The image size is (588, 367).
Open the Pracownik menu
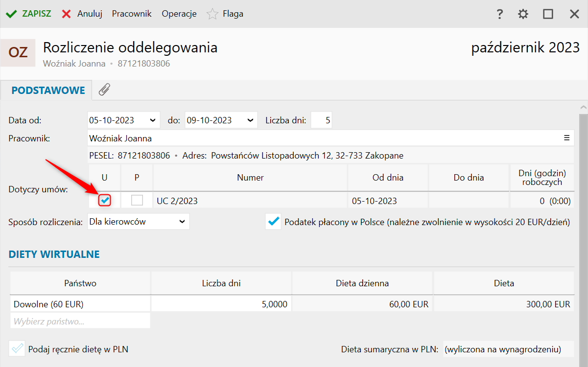(132, 14)
